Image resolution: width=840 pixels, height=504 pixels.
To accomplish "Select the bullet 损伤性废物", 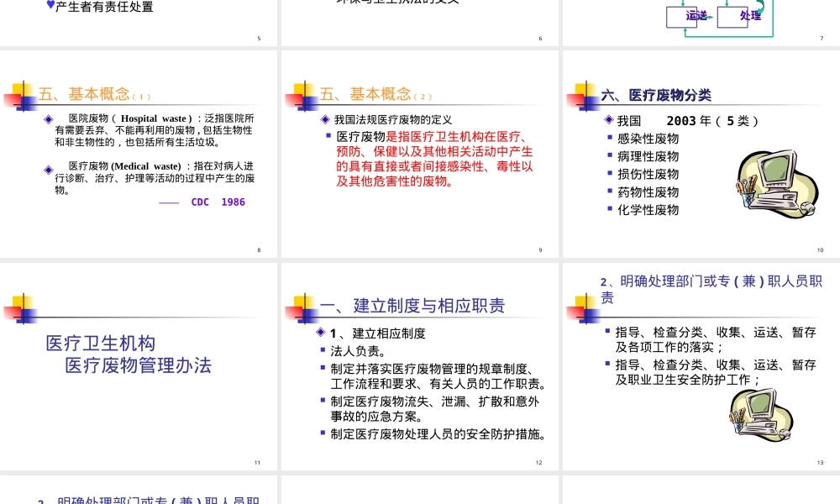I will pyautogui.click(x=648, y=174).
